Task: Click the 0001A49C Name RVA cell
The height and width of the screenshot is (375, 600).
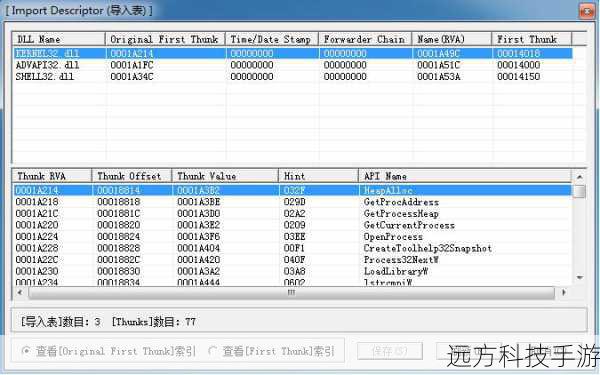Action: click(439, 53)
